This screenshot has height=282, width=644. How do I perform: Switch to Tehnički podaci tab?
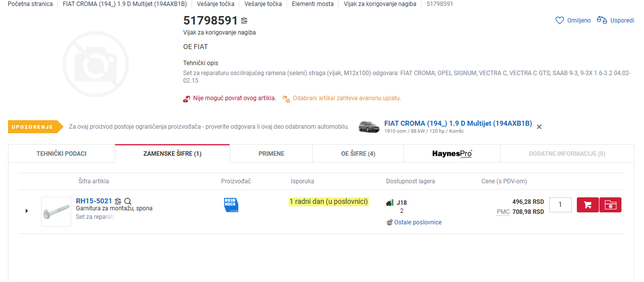coord(62,154)
